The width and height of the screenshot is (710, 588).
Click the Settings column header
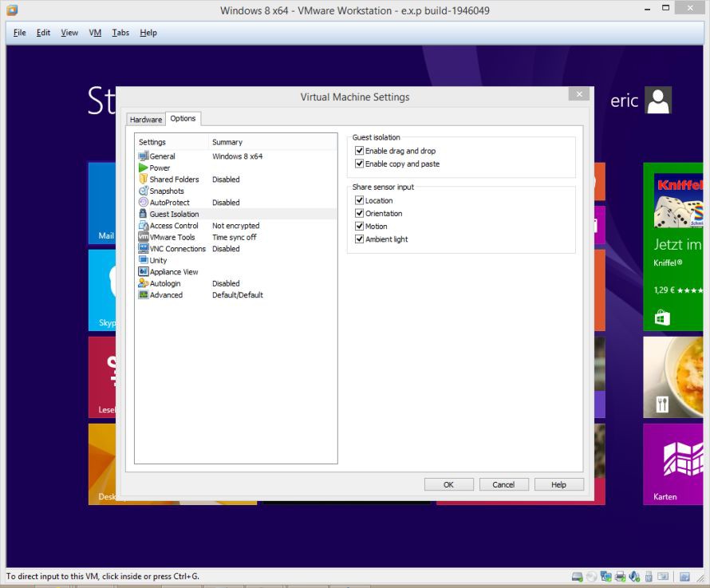[172, 142]
